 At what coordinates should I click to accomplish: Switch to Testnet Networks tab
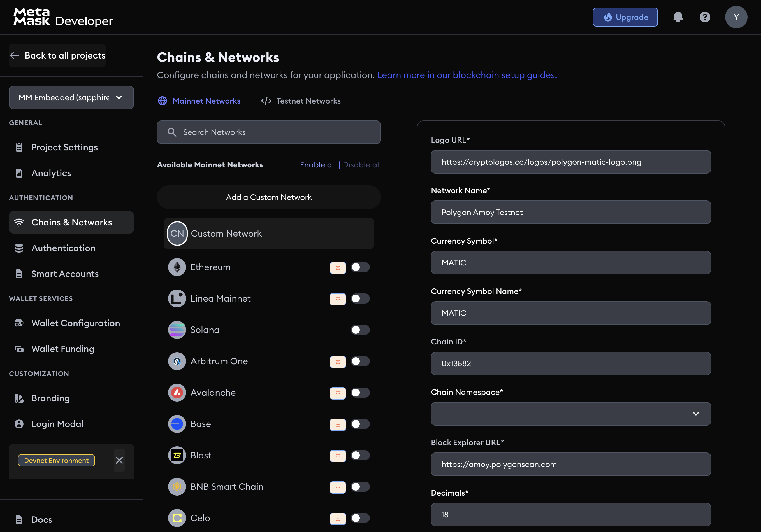(301, 101)
